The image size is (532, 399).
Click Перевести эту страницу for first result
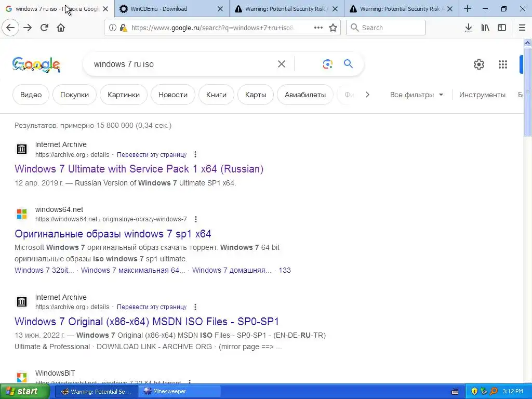coord(152,155)
